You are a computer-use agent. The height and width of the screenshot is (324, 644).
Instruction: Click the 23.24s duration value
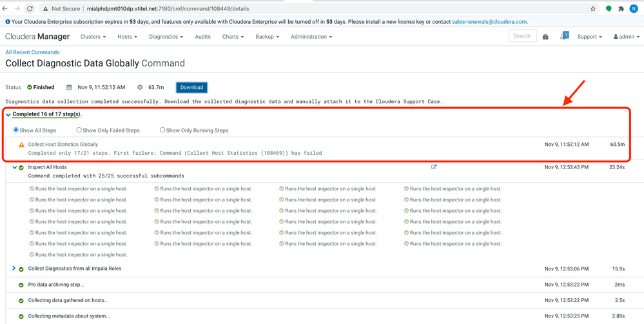pyautogui.click(x=616, y=167)
